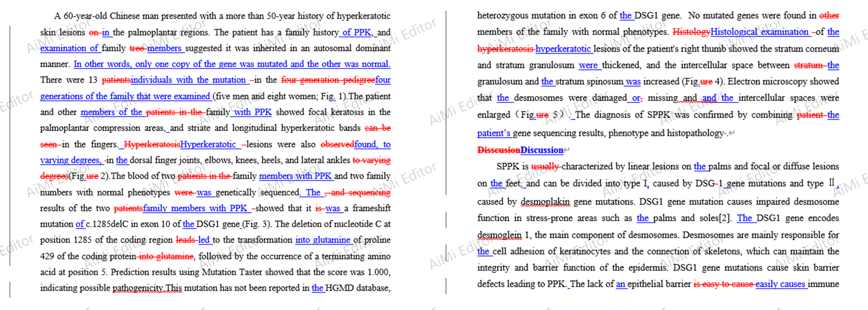Click the word "proline"
Viewport: 868px width, 310px height.
(x=377, y=239)
